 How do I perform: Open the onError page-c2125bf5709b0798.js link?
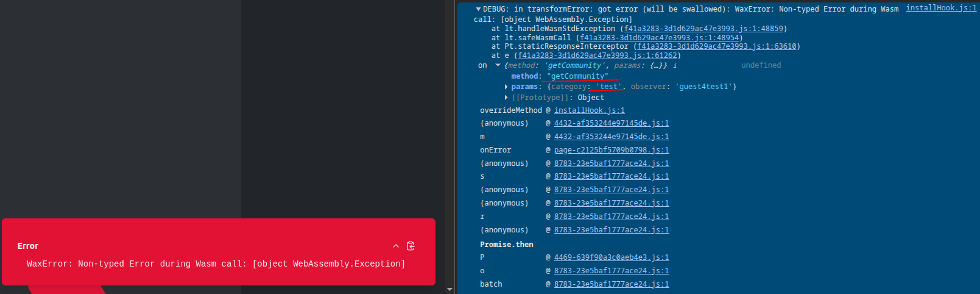point(611,150)
